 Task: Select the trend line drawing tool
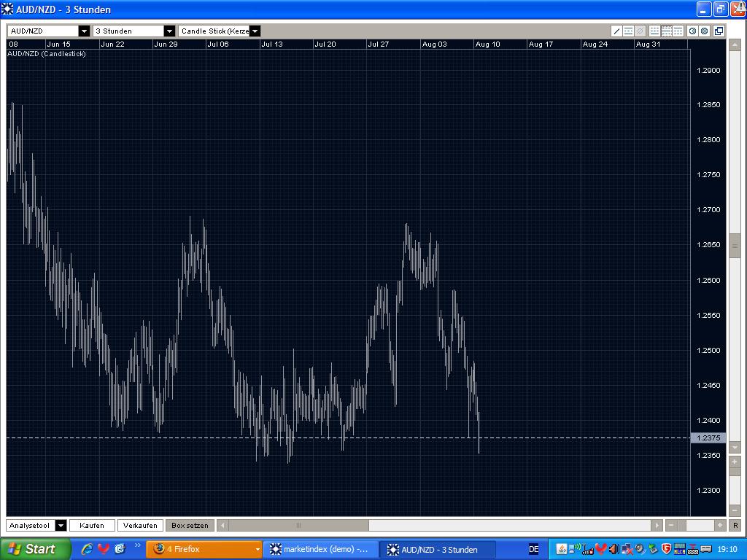pos(616,31)
